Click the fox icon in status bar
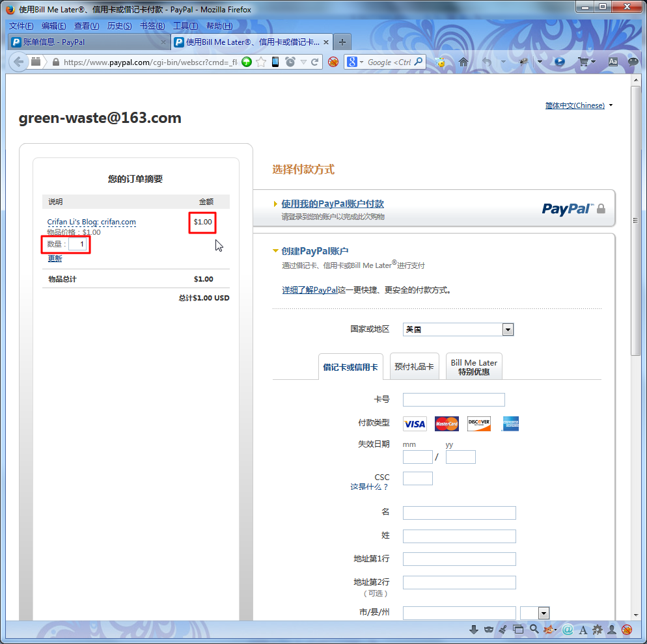The height and width of the screenshot is (644, 647). click(548, 630)
